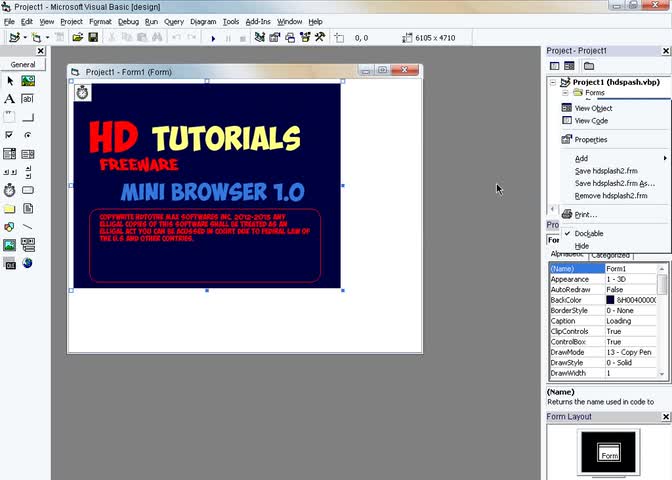Image resolution: width=672 pixels, height=480 pixels.
Task: Open the Format menu
Action: point(100,22)
